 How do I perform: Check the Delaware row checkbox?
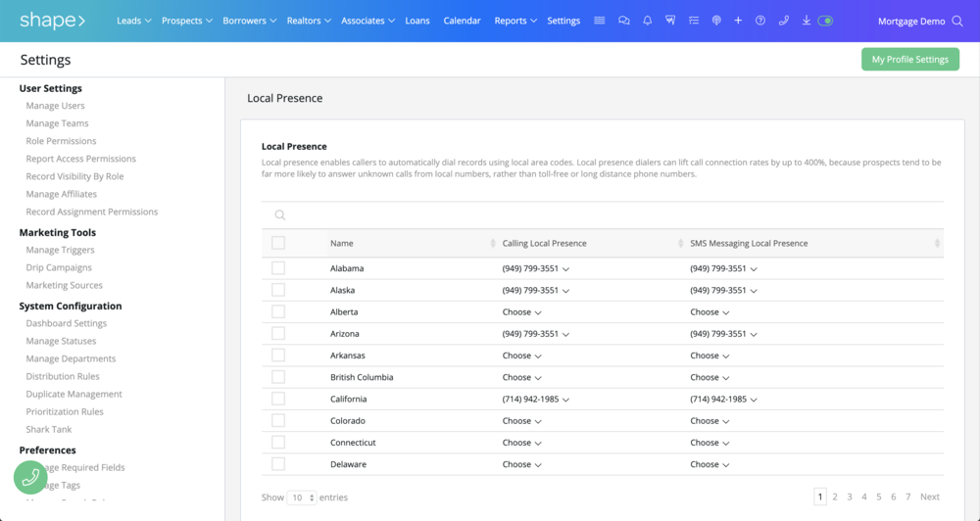pos(278,464)
